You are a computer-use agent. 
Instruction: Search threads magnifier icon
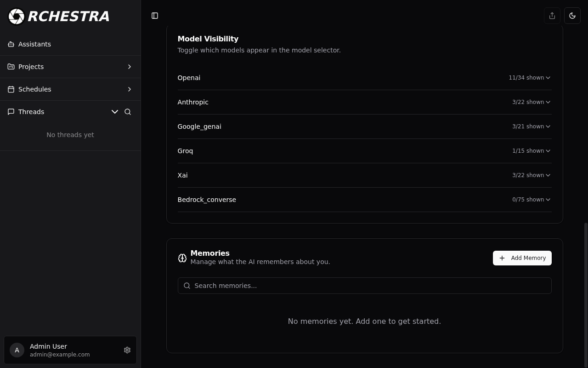[128, 112]
